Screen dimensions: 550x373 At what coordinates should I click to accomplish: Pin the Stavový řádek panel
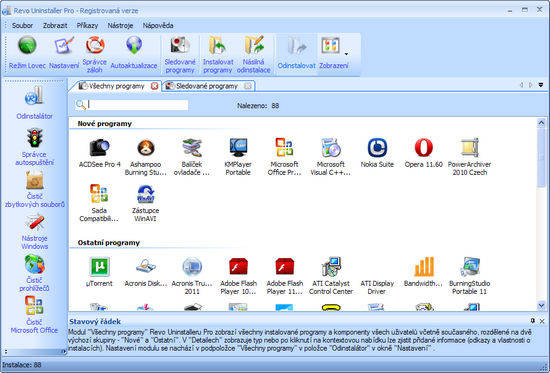coord(533,321)
